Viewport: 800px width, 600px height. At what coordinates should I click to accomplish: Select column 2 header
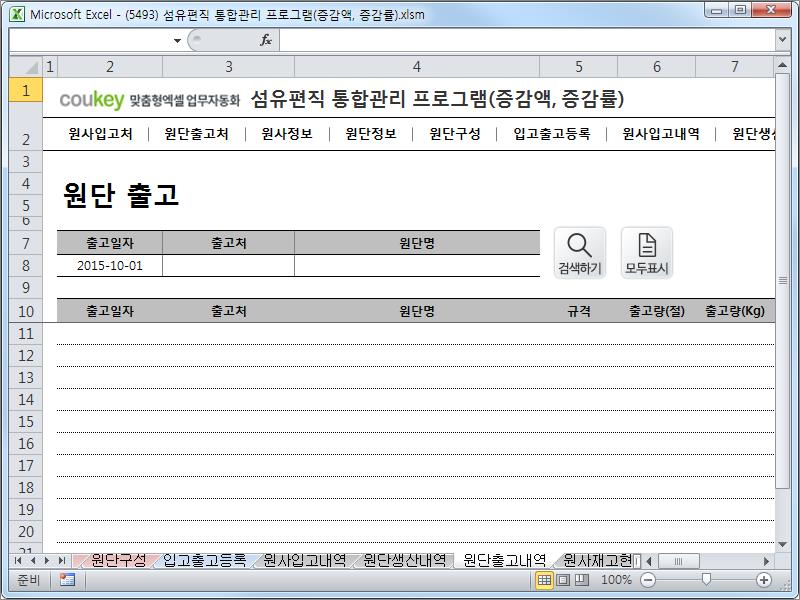pos(110,67)
